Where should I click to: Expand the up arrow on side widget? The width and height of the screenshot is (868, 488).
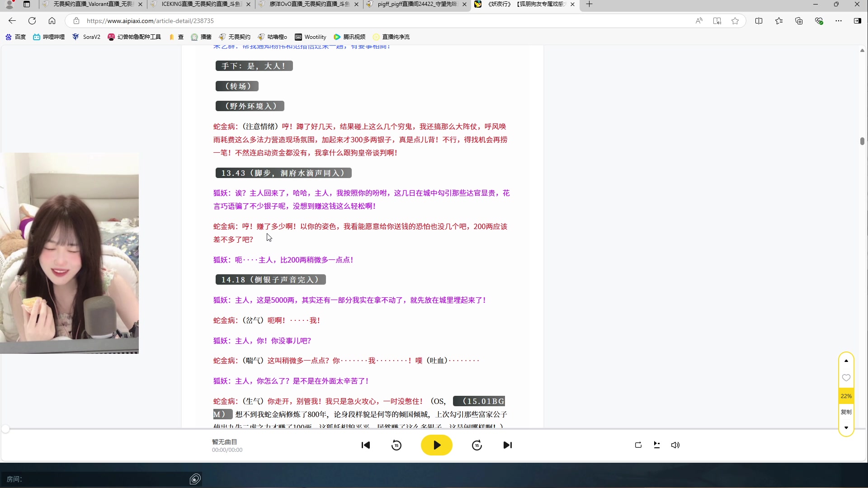tap(846, 361)
